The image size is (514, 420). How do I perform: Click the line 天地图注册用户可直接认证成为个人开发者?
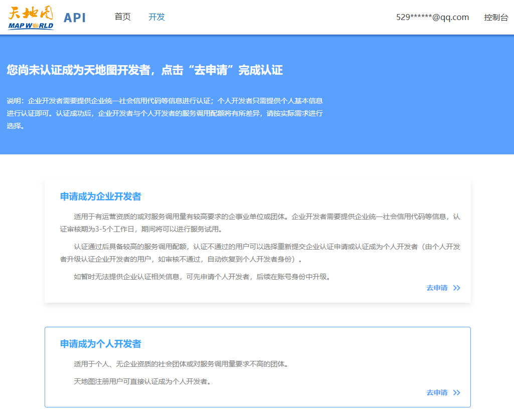[143, 382]
